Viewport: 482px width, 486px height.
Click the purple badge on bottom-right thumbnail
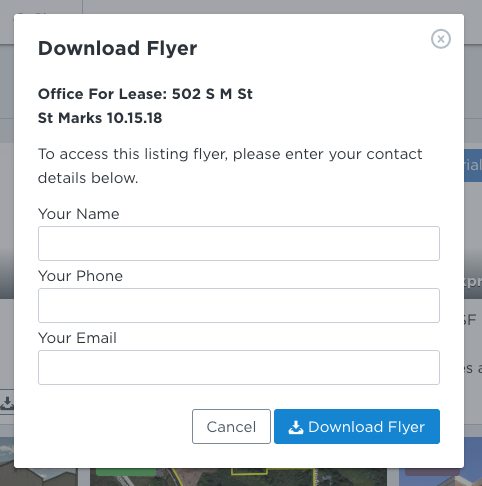pos(432,472)
